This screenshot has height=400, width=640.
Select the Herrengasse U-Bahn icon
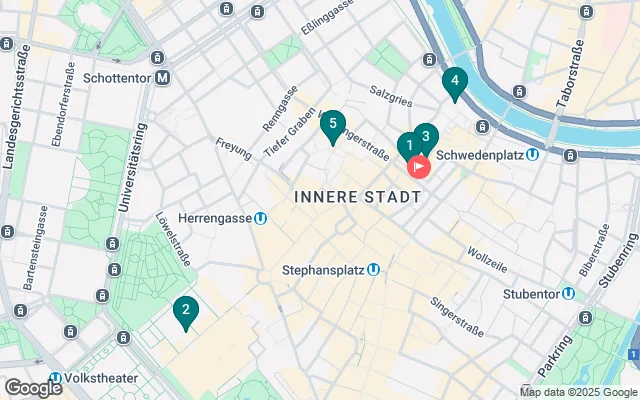pos(260,219)
